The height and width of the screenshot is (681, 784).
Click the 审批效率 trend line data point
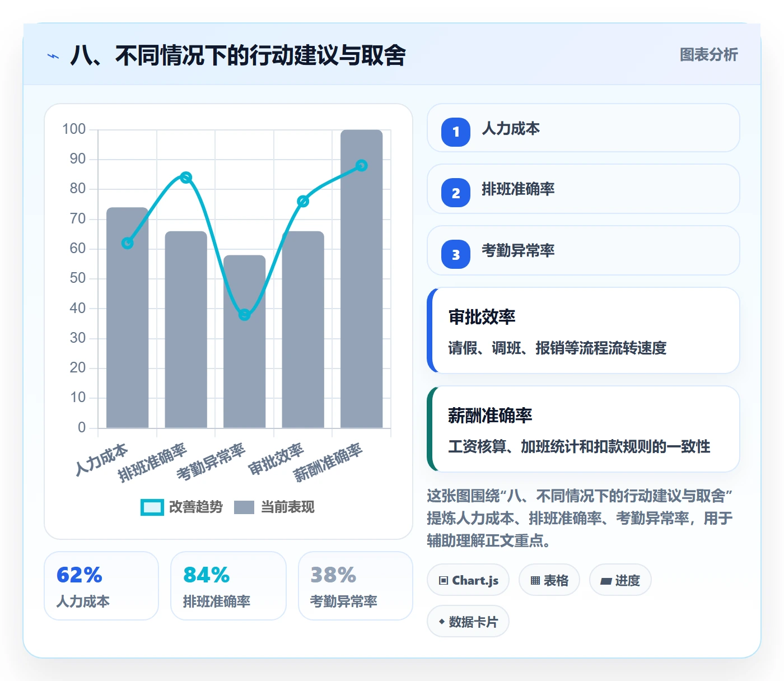[x=303, y=201]
